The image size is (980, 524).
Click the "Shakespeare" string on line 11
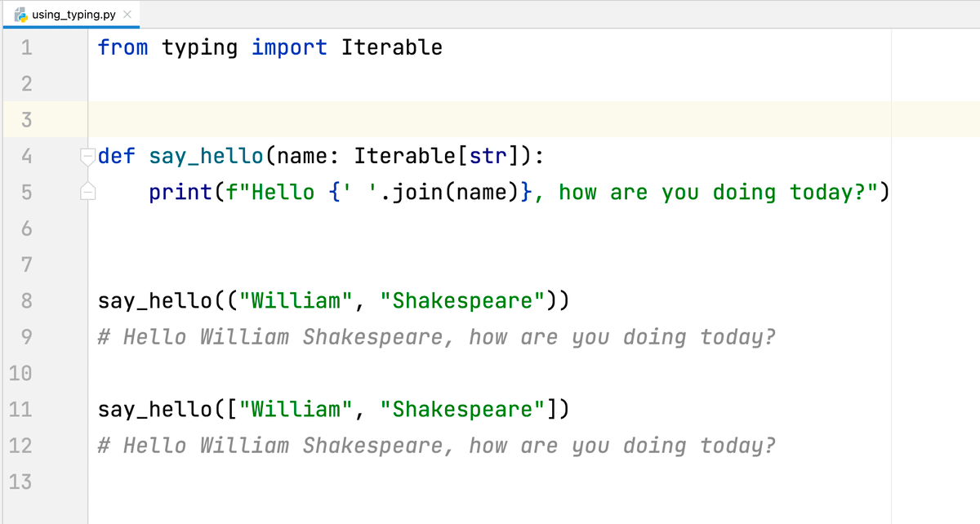462,409
